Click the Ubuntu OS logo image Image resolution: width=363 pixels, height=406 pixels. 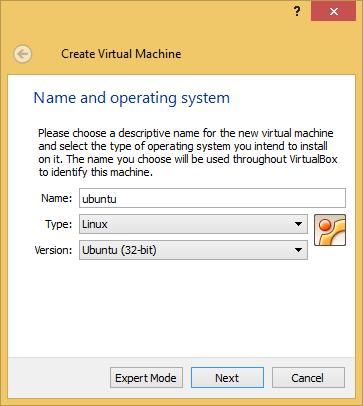[x=330, y=230]
